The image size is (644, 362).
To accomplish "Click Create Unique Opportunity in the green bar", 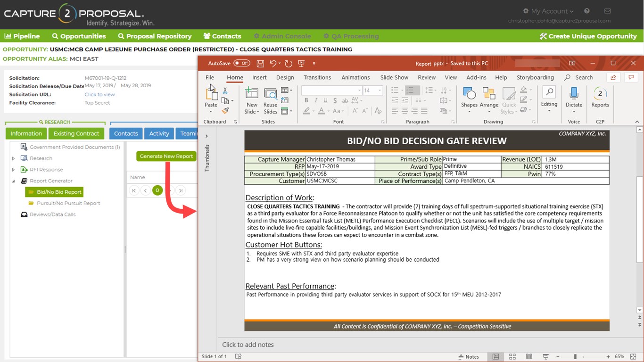I will (x=588, y=36).
